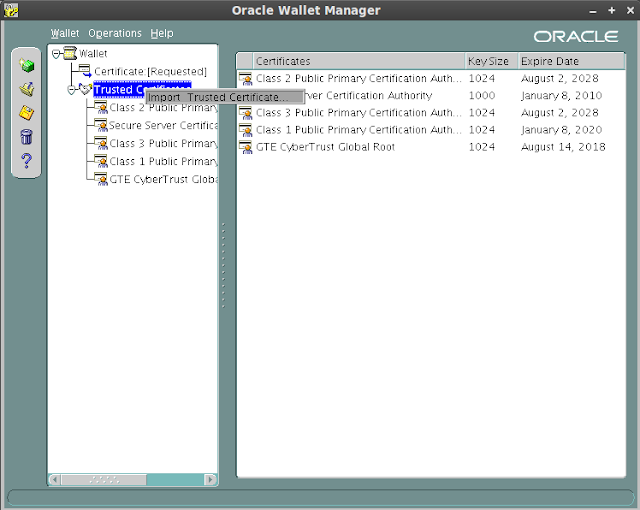Click the Class 3 Public Primary tree icon
Screen dimensions: 640x510
tap(101, 143)
